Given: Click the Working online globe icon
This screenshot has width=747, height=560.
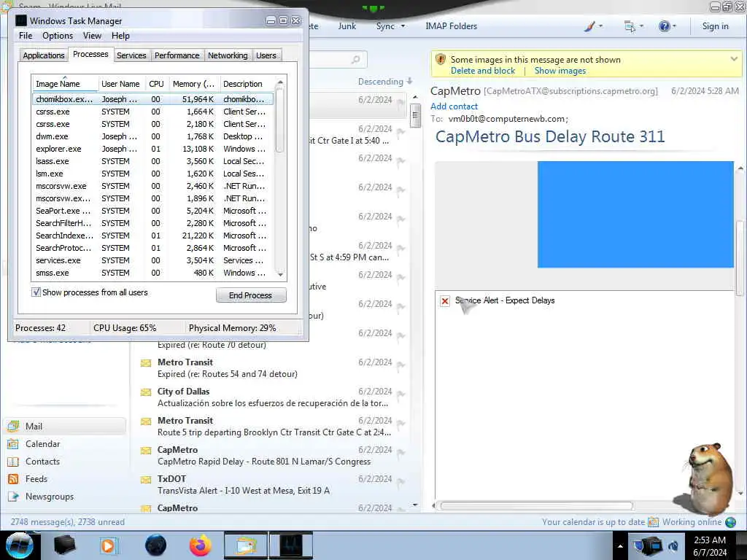Looking at the screenshot, I should pyautogui.click(x=730, y=522).
